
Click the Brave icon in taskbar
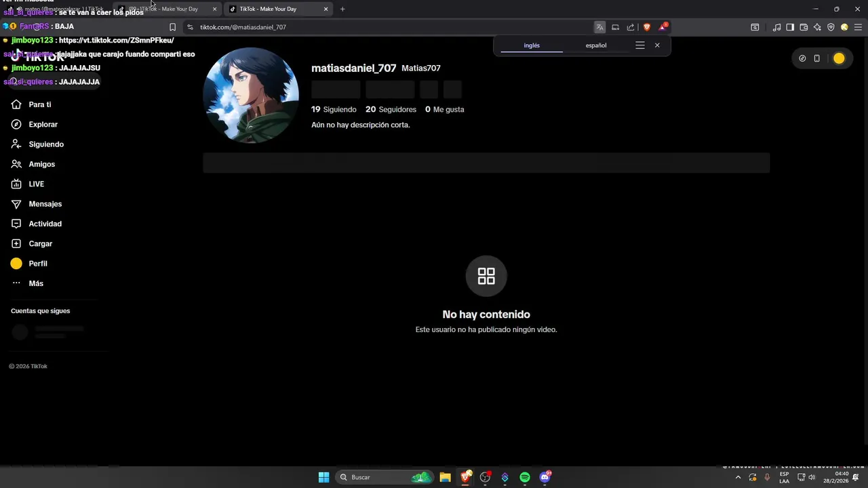[465, 477]
